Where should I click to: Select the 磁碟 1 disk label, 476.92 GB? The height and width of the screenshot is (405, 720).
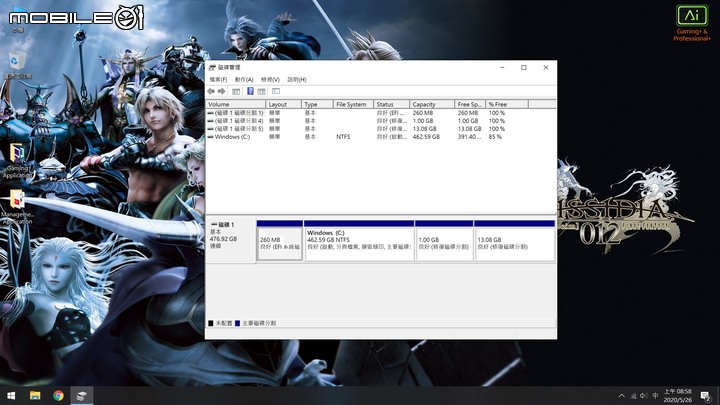click(x=231, y=241)
